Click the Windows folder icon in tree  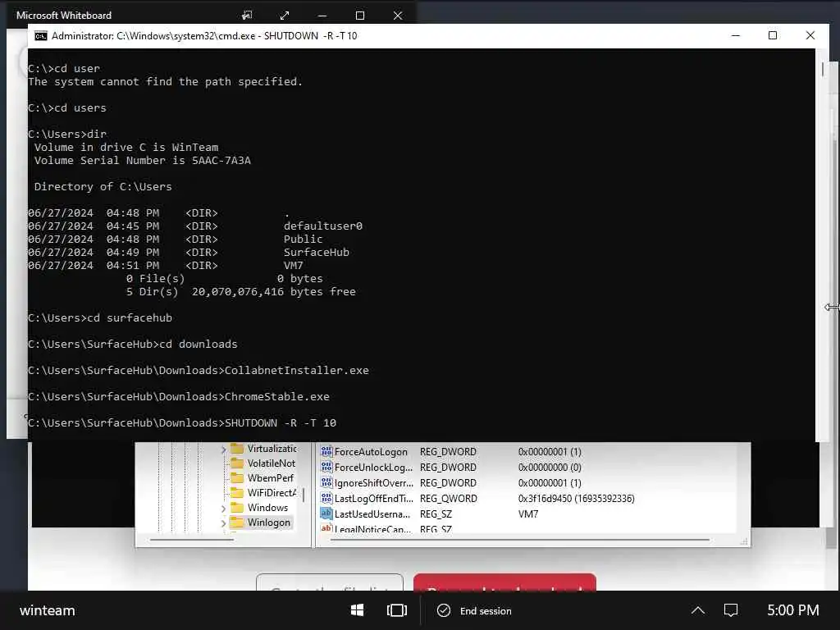(x=237, y=507)
